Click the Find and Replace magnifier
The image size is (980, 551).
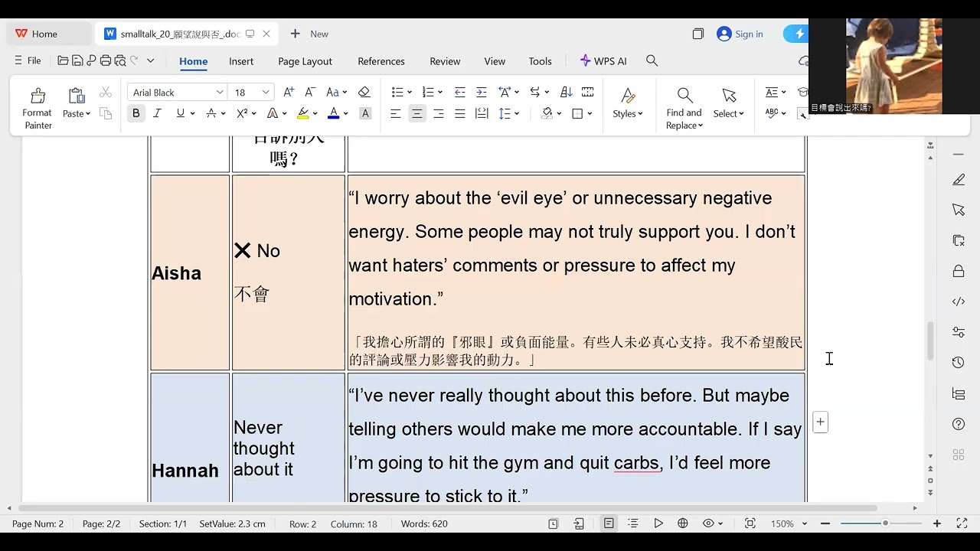point(684,96)
